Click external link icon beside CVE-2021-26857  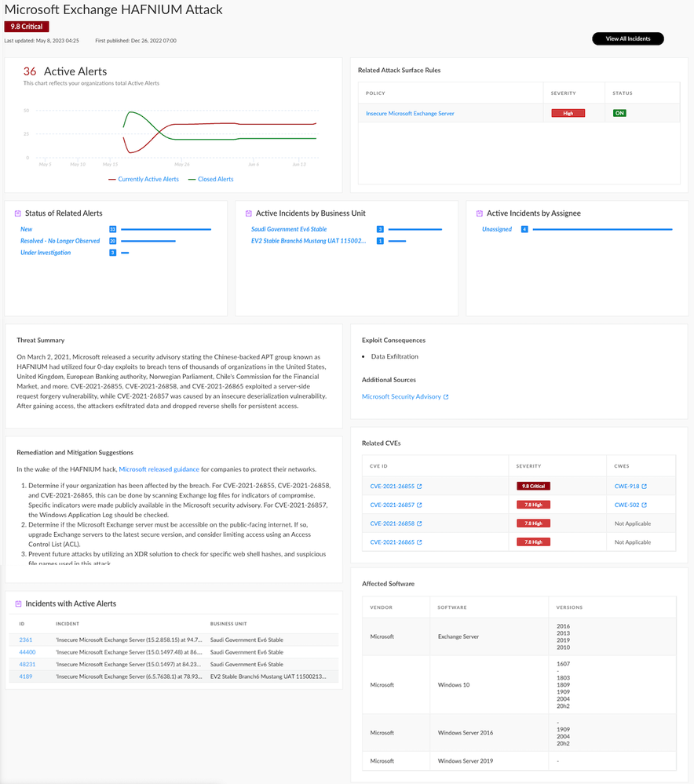[x=419, y=505]
